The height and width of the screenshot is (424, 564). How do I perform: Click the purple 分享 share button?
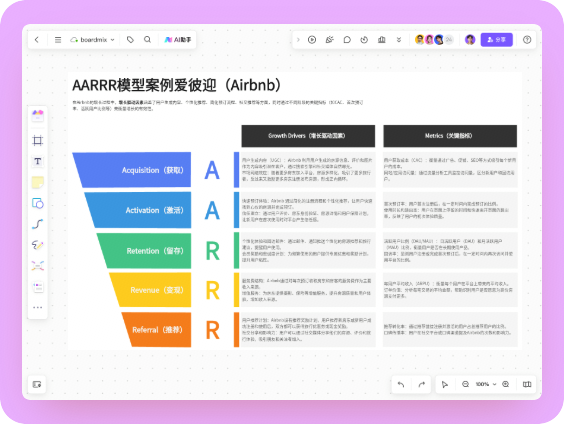(x=496, y=40)
